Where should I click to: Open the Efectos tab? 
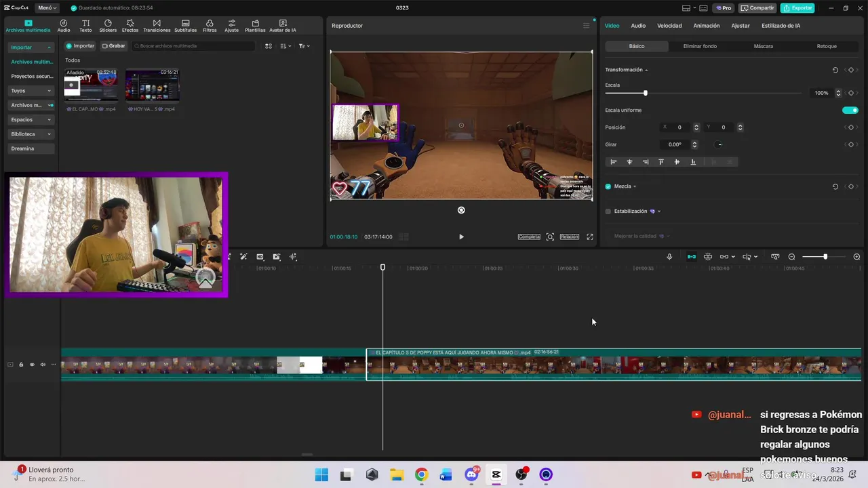click(130, 26)
